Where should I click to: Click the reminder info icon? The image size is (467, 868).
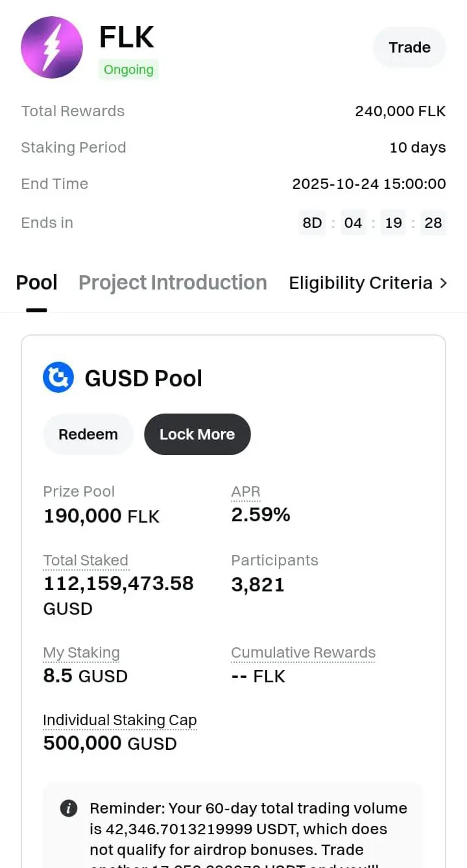pyautogui.click(x=69, y=808)
